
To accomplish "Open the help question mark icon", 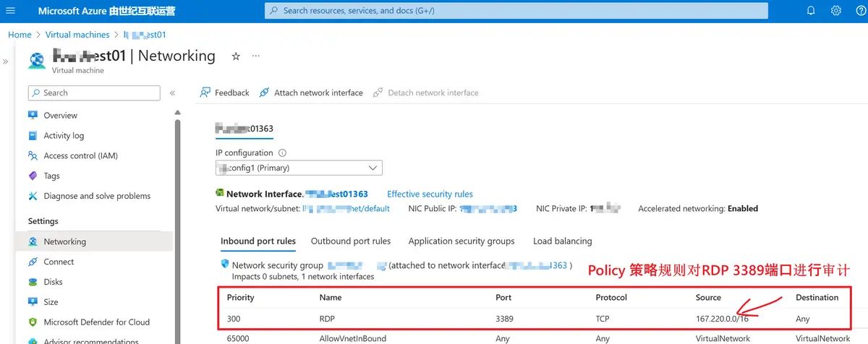I will [x=861, y=11].
